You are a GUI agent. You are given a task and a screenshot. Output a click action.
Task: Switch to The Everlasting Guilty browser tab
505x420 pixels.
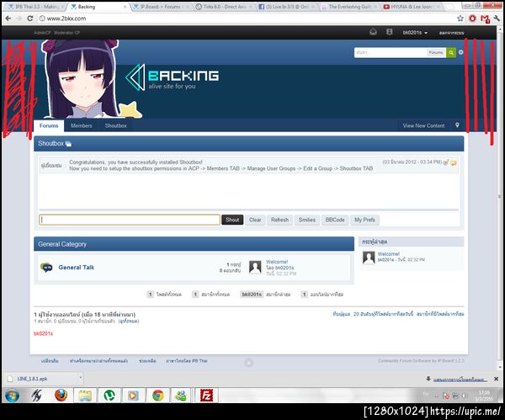(349, 7)
